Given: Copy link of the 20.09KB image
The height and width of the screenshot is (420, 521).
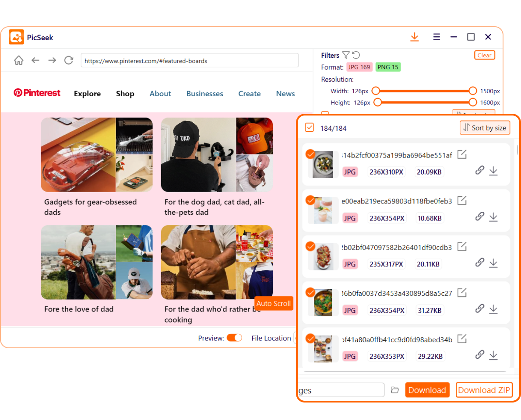Looking at the screenshot, I should [x=479, y=170].
